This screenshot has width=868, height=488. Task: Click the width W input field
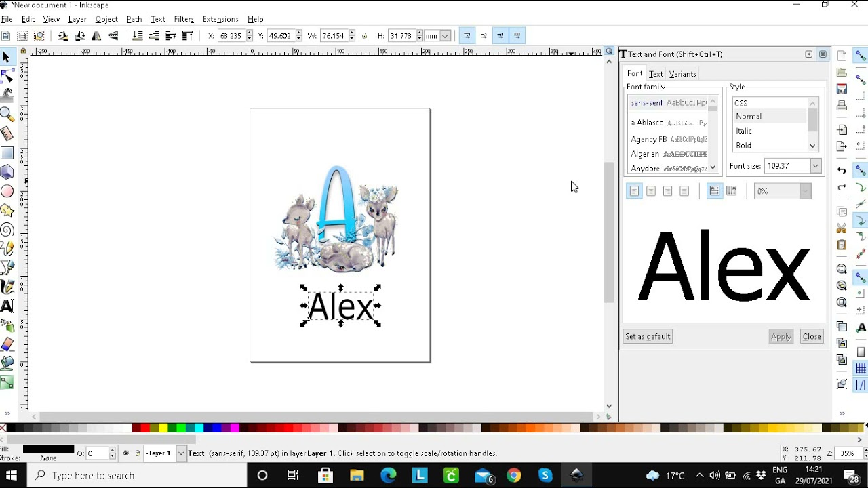tap(332, 36)
